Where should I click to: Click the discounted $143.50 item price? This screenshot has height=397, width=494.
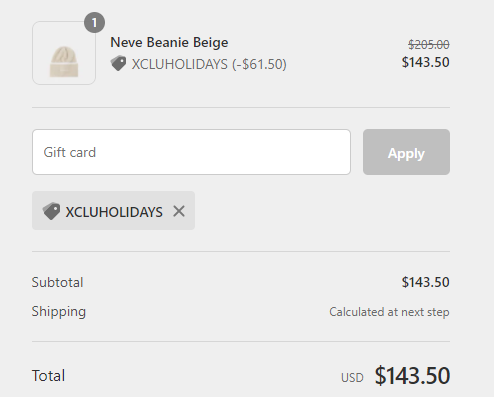point(426,62)
